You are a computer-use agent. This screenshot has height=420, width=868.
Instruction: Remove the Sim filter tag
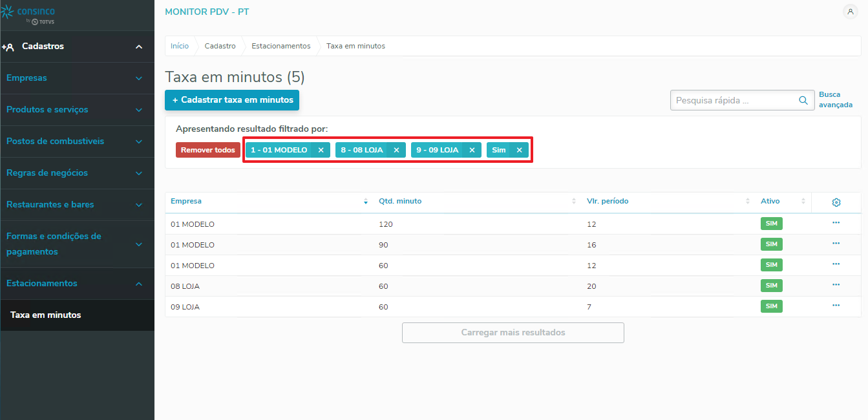pos(519,150)
